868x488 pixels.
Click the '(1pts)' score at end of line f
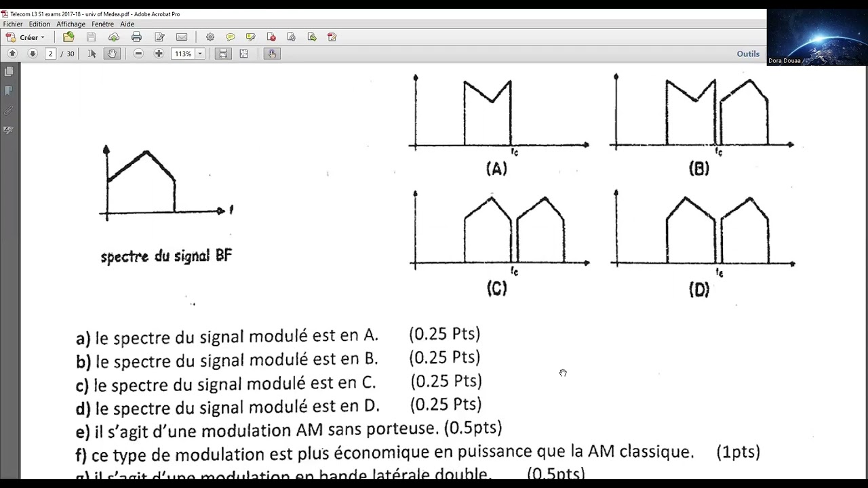pyautogui.click(x=738, y=452)
